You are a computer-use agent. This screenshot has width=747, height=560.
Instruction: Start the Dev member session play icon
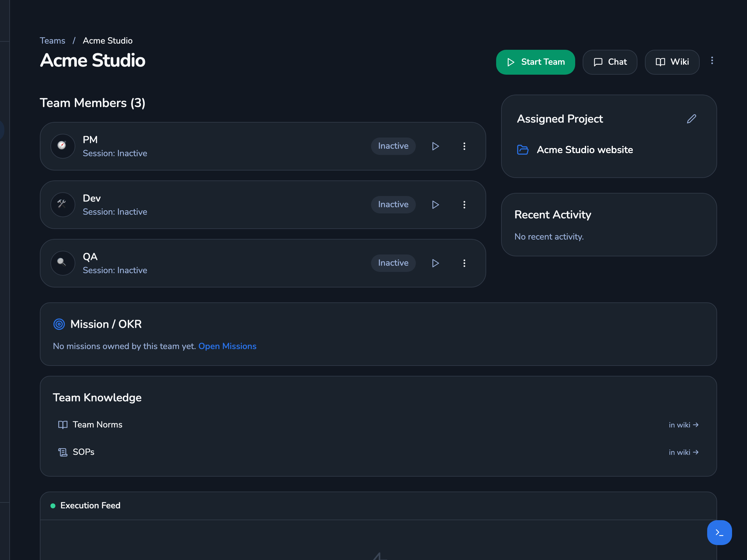tap(435, 205)
